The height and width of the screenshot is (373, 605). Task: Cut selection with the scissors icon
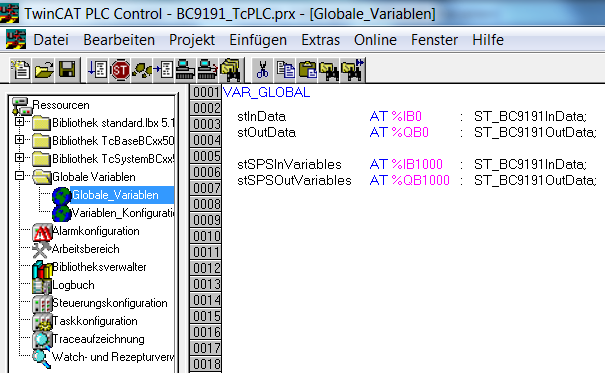[262, 70]
